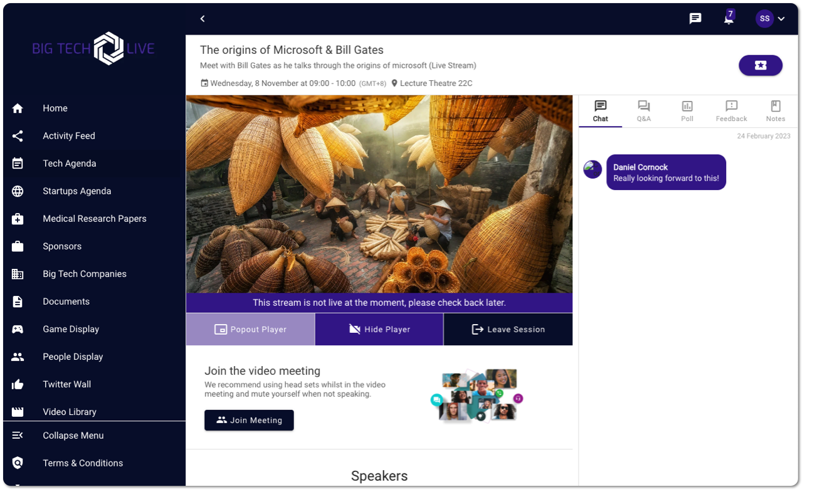Click the Join Meeting button
This screenshot has height=504, width=827.
point(249,420)
